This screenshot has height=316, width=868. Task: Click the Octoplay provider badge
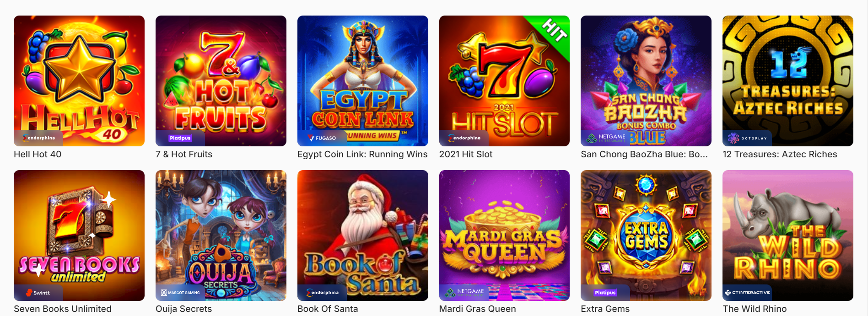[x=747, y=138]
